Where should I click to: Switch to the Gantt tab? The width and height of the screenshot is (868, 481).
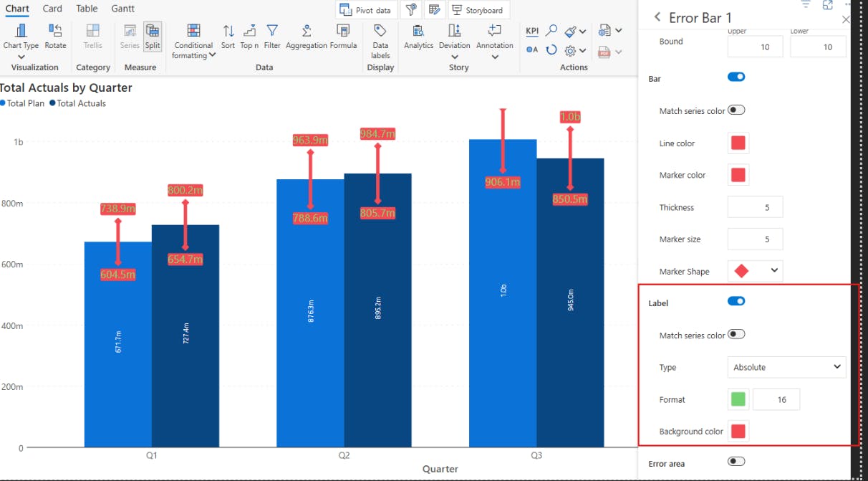(123, 9)
